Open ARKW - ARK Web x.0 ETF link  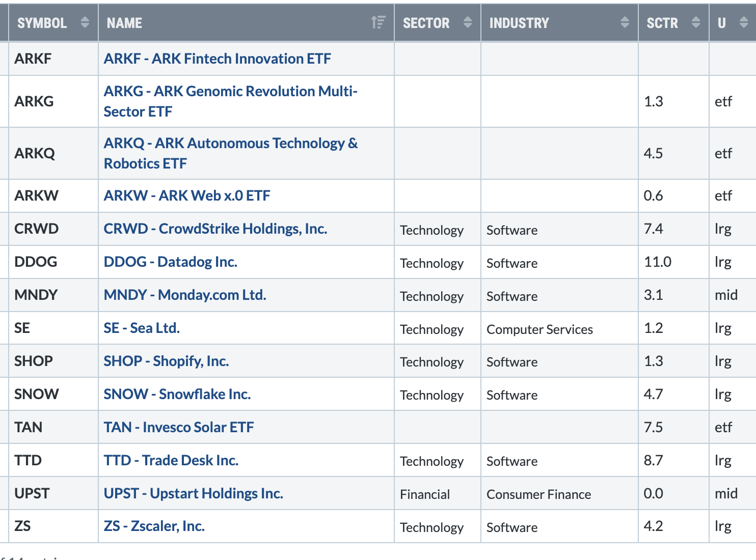coord(187,195)
